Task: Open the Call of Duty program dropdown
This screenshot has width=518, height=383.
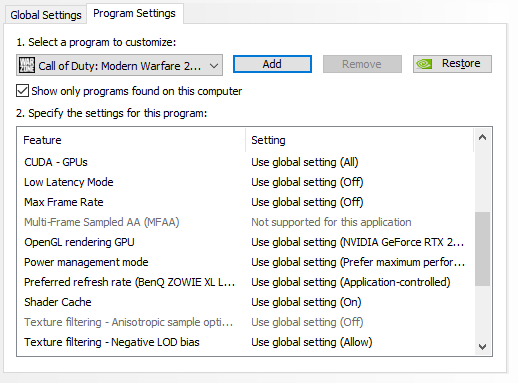Action: coord(119,65)
